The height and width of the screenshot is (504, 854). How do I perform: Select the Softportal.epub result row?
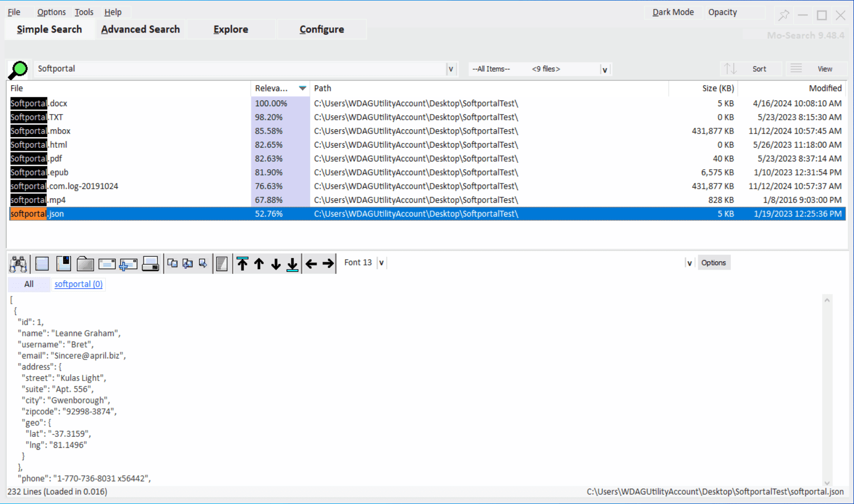click(x=428, y=172)
